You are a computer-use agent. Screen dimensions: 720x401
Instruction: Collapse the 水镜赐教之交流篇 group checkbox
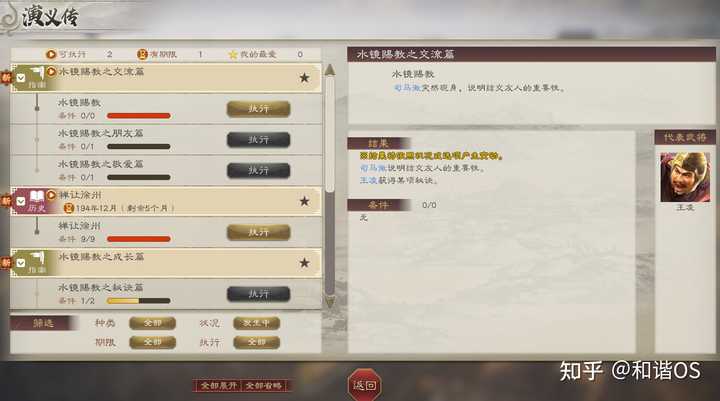pyautogui.click(x=21, y=78)
